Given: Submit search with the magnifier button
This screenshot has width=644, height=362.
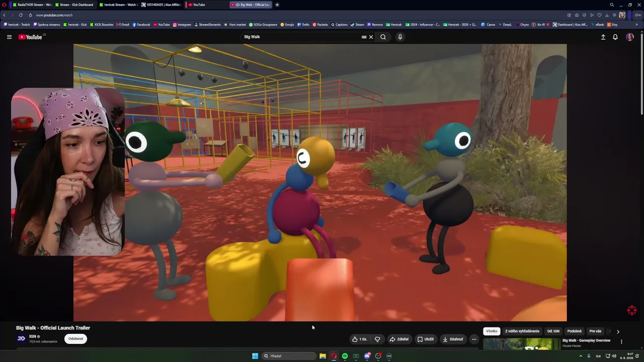Looking at the screenshot, I should 383,37.
